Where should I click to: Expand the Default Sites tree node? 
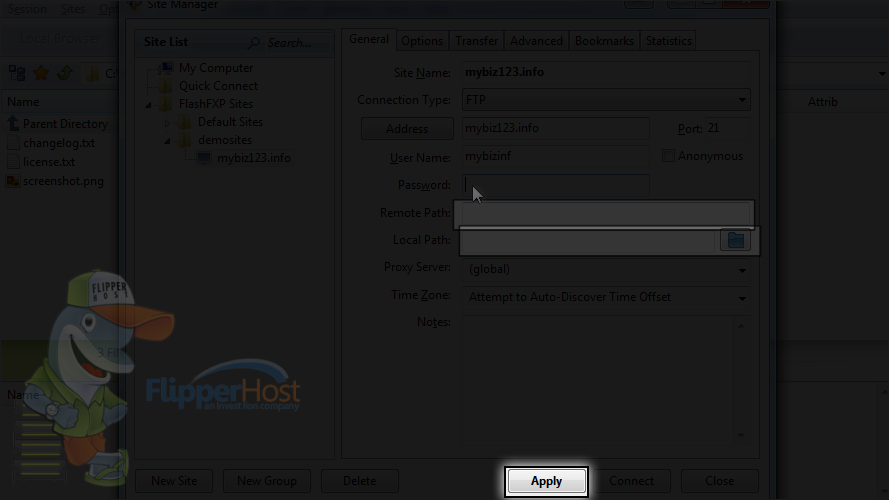click(167, 122)
